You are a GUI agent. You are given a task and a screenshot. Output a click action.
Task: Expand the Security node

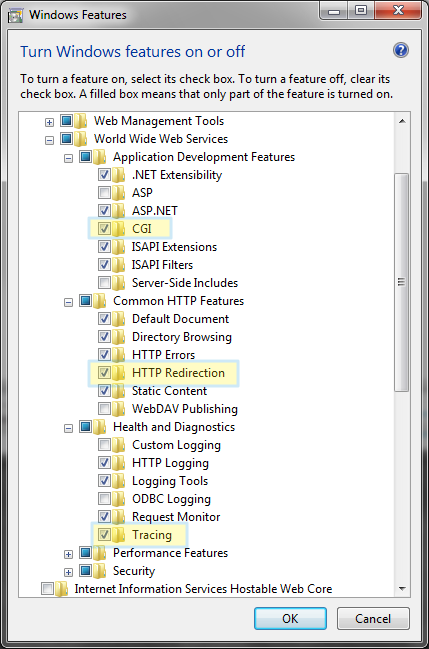tap(68, 572)
